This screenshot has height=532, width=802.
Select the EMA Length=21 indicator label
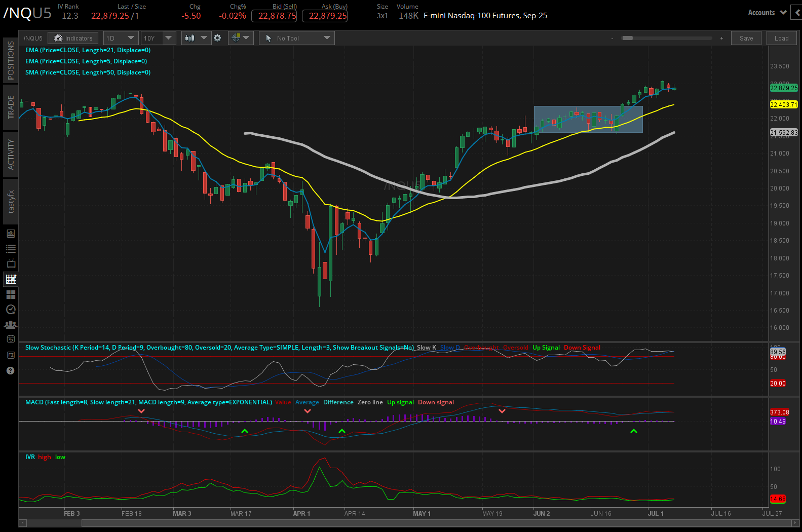point(88,50)
